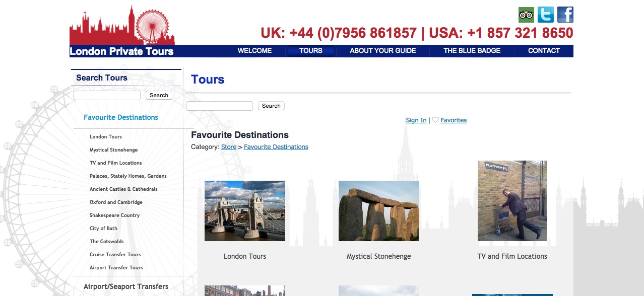Select Oxford and Cambridge sidebar link
The height and width of the screenshot is (296, 644).
pyautogui.click(x=116, y=202)
